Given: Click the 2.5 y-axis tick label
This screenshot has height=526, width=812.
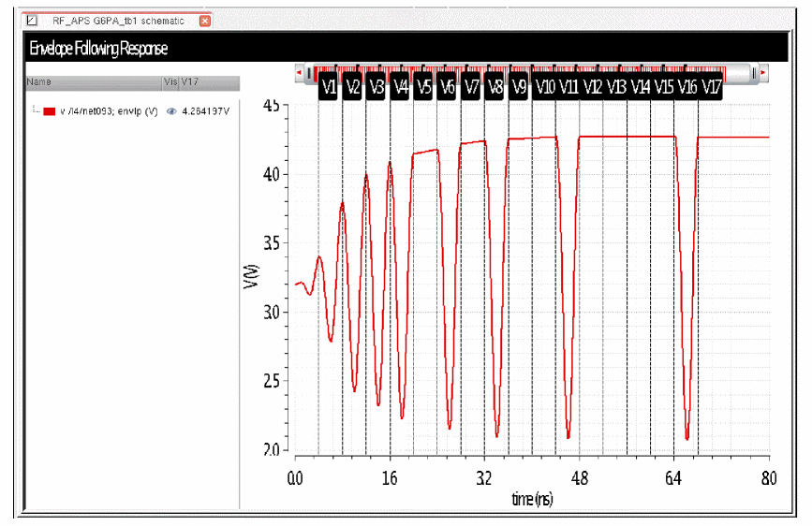Looking at the screenshot, I should [272, 381].
